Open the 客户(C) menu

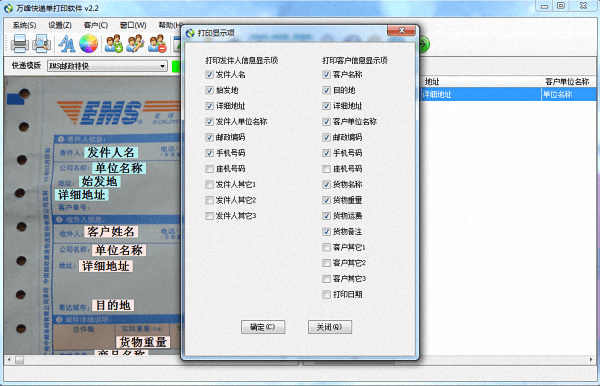(x=96, y=25)
